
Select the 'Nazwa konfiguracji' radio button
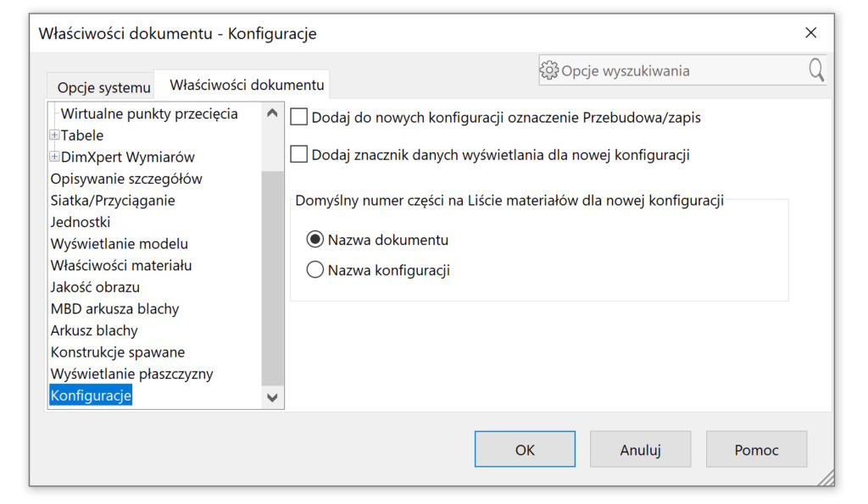314,270
